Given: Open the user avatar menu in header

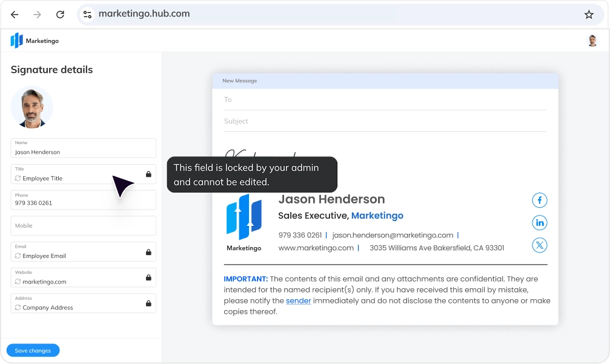Looking at the screenshot, I should (592, 41).
